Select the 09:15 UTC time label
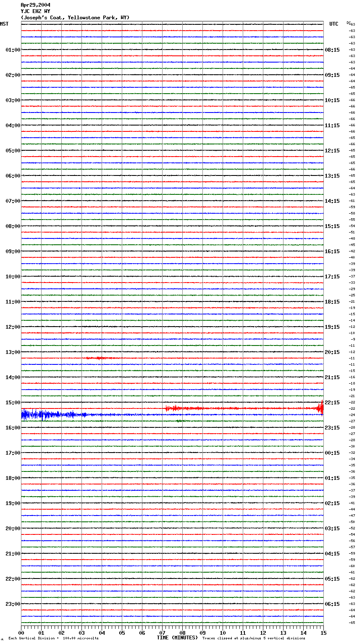Screen dimensions: 357x644 pos(332,75)
